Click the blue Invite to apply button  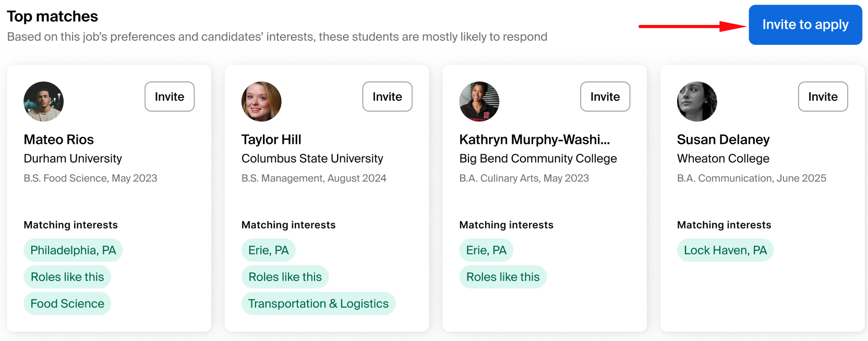tap(805, 25)
